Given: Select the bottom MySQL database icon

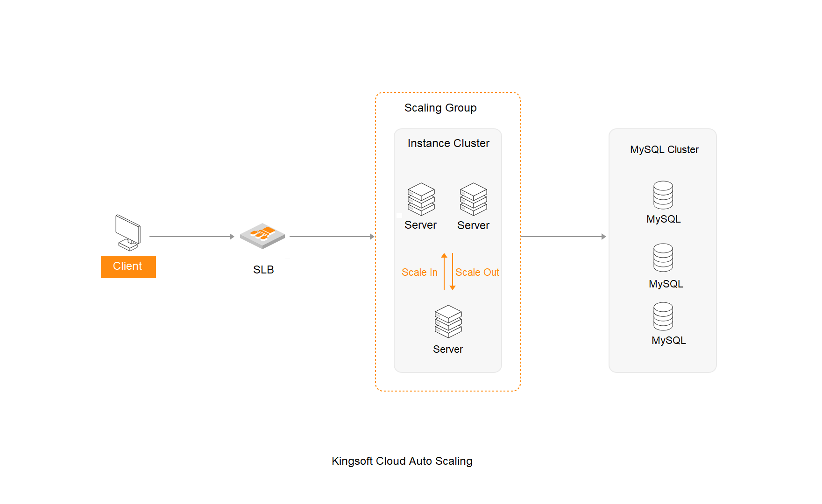Looking at the screenshot, I should [x=663, y=316].
